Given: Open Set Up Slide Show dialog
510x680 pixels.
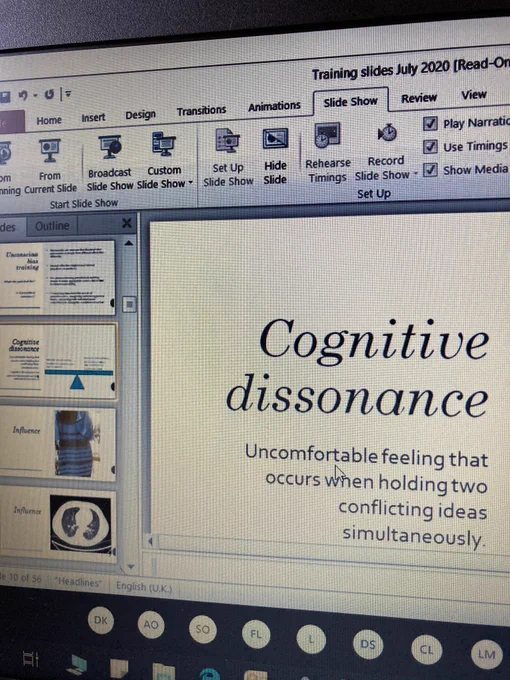Looking at the screenshot, I should [x=228, y=158].
